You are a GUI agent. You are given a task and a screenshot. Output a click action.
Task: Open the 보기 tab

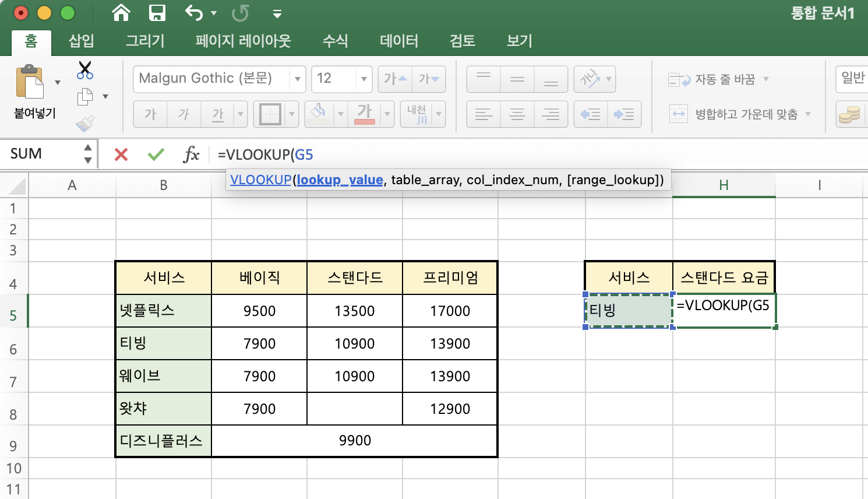click(x=520, y=41)
